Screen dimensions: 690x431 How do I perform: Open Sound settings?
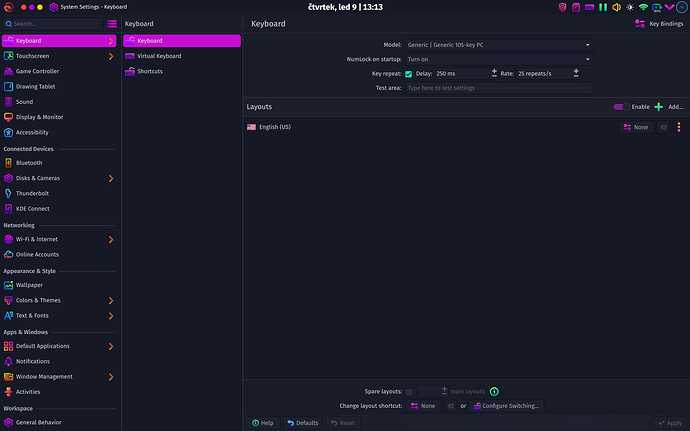tap(59, 102)
